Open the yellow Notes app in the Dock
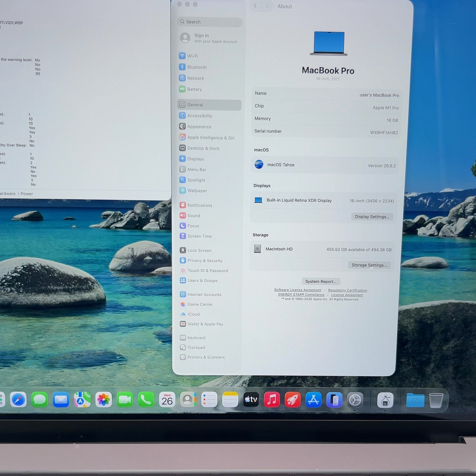Screen dimensions: 476x476 coord(230,400)
